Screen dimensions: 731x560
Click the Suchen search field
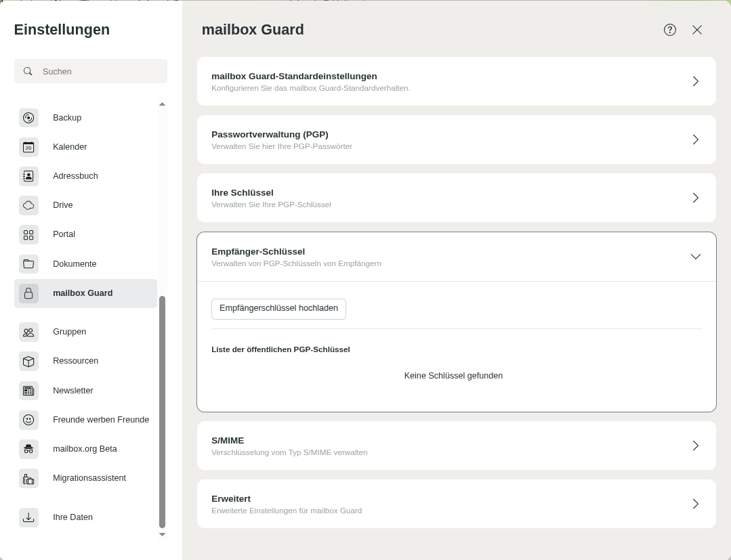pyautogui.click(x=91, y=71)
